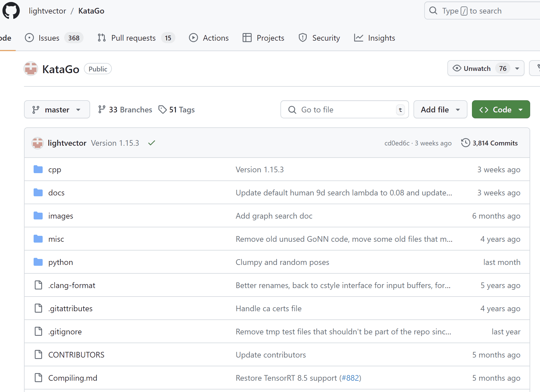Image resolution: width=540 pixels, height=392 pixels.
Task: Click the tag icon beside 51 Tags
Action: [162, 110]
